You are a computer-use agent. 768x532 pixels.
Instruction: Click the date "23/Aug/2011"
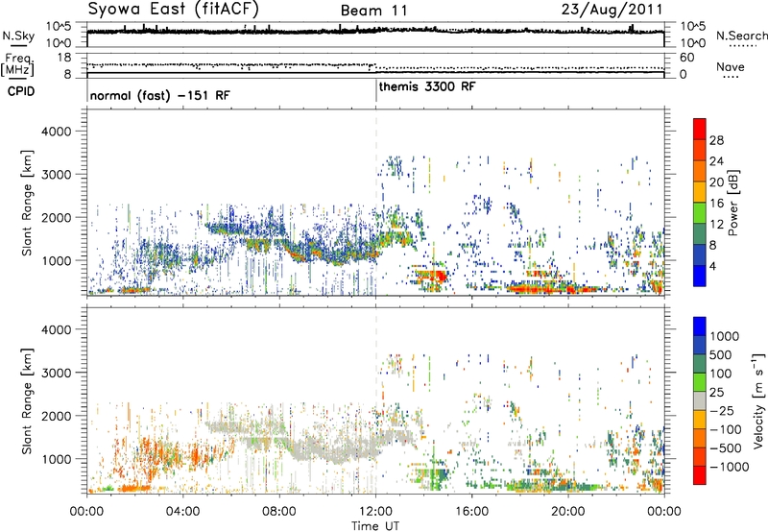(x=612, y=9)
